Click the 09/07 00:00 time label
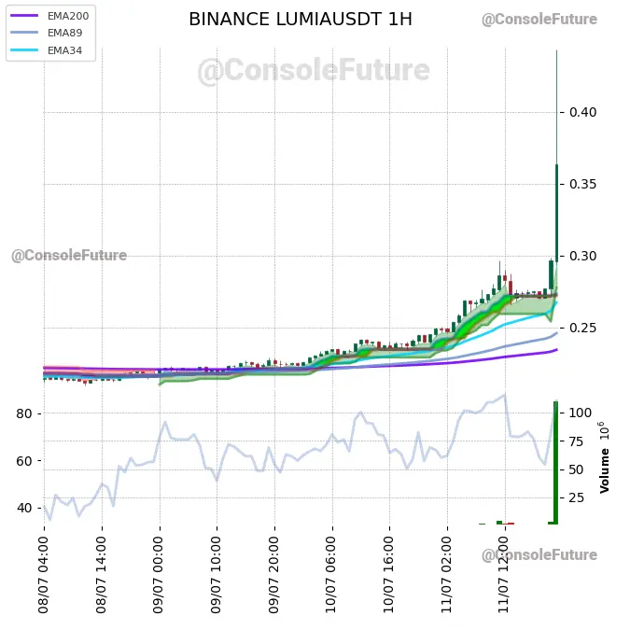Screen dimensions: 644x644 tap(159, 575)
